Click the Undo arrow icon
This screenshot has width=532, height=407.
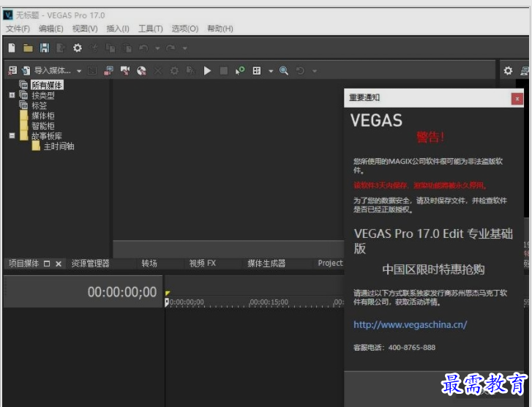143,48
